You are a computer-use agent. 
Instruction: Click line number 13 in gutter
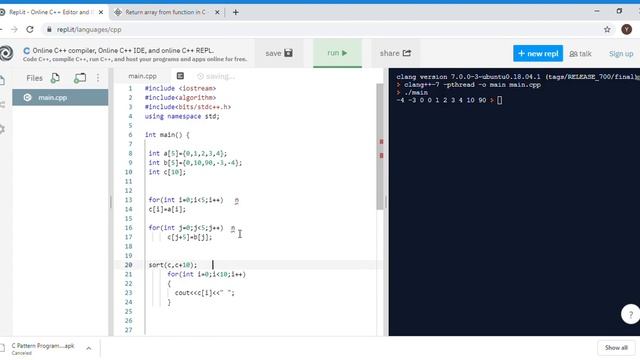129,200
